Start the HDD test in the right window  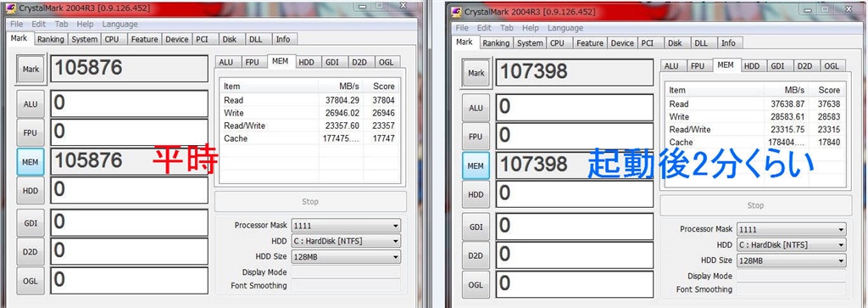coord(476,194)
